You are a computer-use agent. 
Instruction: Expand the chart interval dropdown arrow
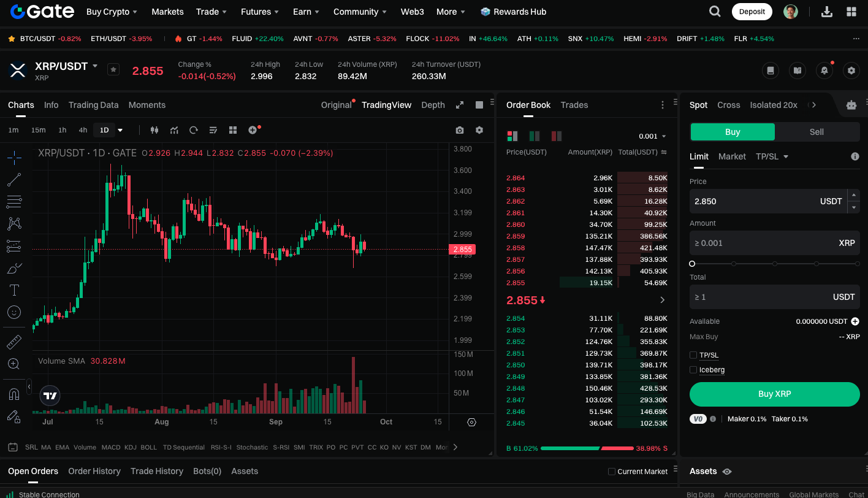(120, 130)
